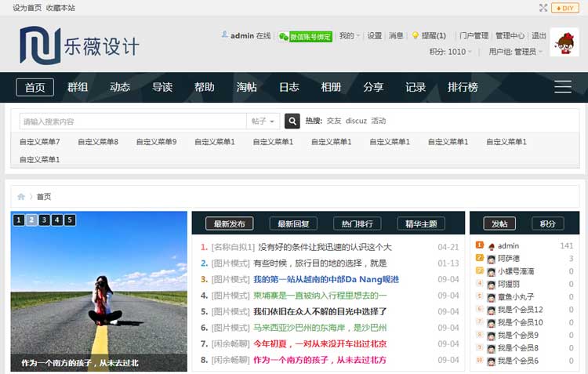
Task: Switch slideshow to slide number 5
Action: (x=70, y=220)
